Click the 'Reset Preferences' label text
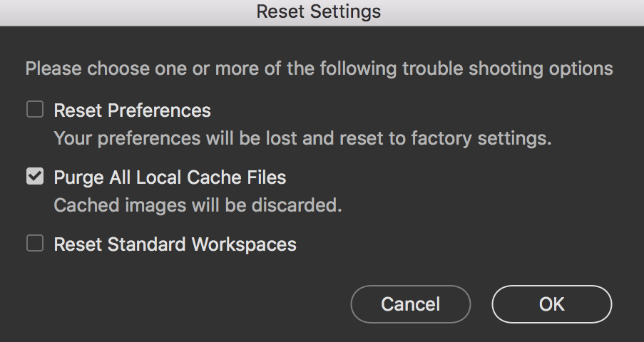Image resolution: width=644 pixels, height=342 pixels. click(133, 110)
